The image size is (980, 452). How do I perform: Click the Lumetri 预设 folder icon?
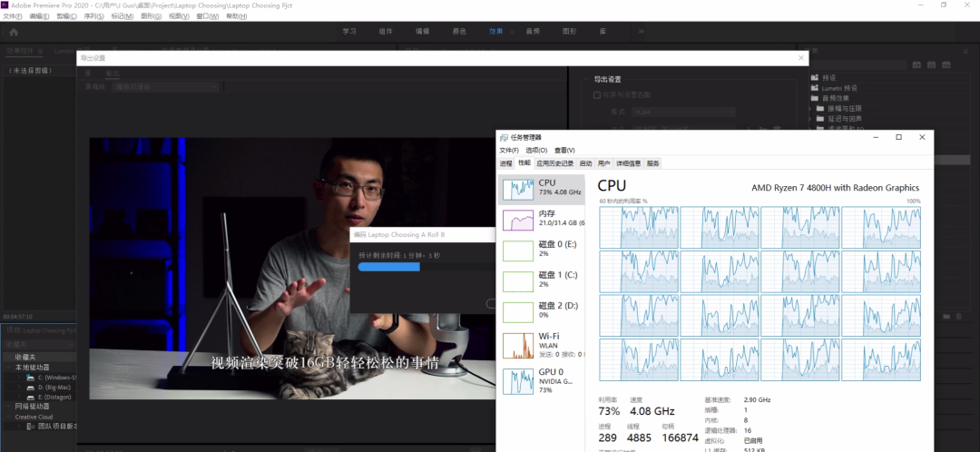(x=814, y=88)
